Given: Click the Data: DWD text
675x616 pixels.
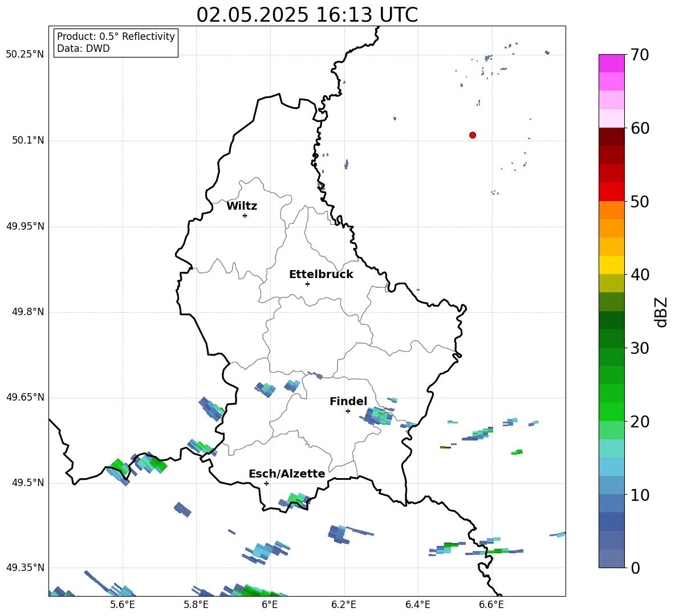Looking at the screenshot, I should point(83,48).
